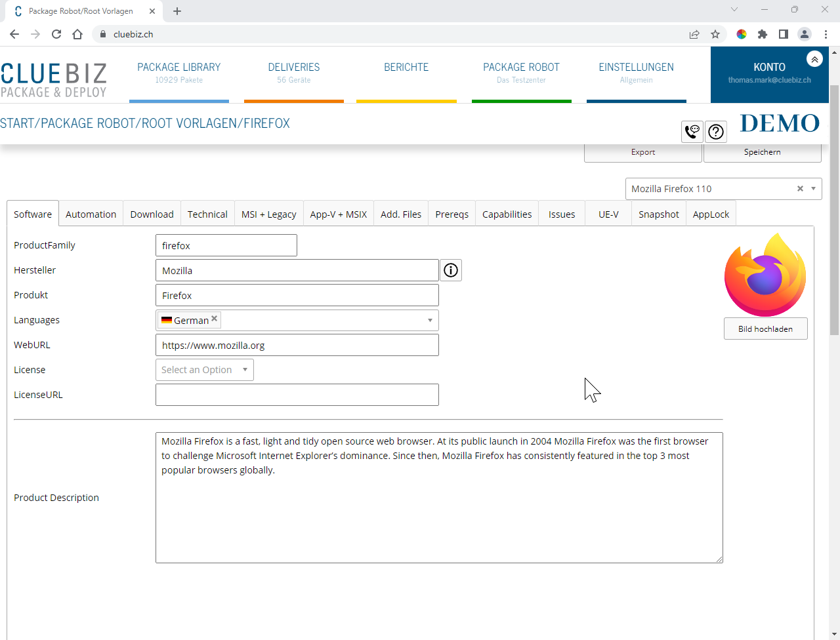
Task: Click the Produkt input field
Action: tap(297, 295)
